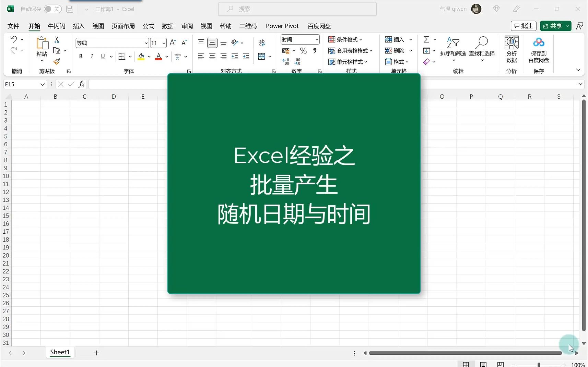
Task: Open the fill color tool
Action: (141, 56)
